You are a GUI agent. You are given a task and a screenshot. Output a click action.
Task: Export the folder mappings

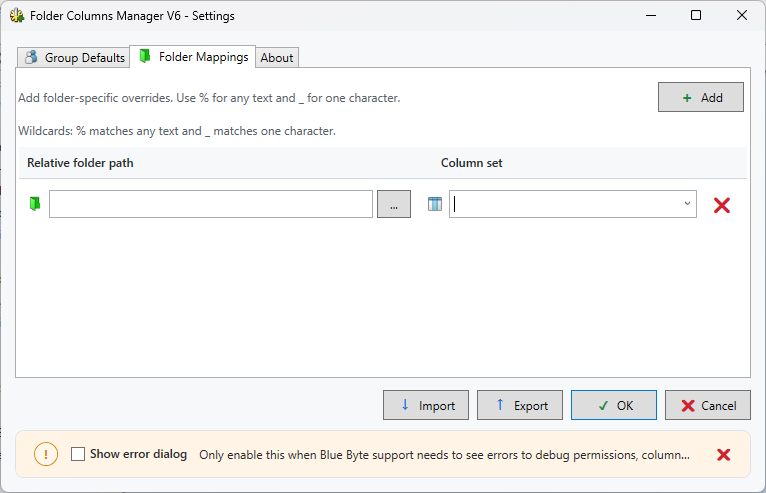tap(520, 405)
